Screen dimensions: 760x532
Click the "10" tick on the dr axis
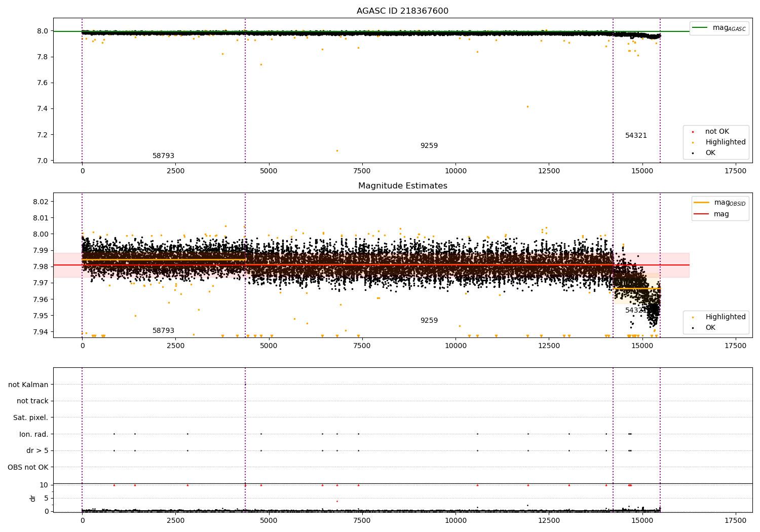click(44, 485)
